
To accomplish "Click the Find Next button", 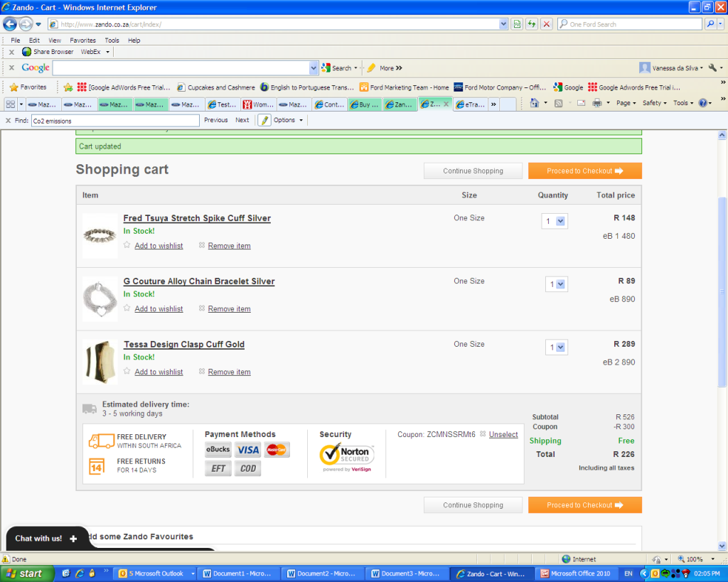I will [242, 120].
